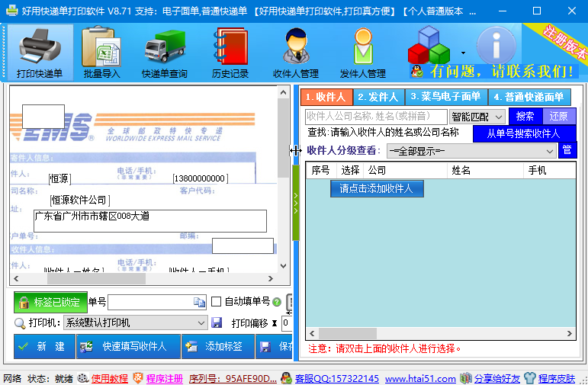Open 发件人管理 sender management
Screen dimensions: 588x385
(x=362, y=53)
